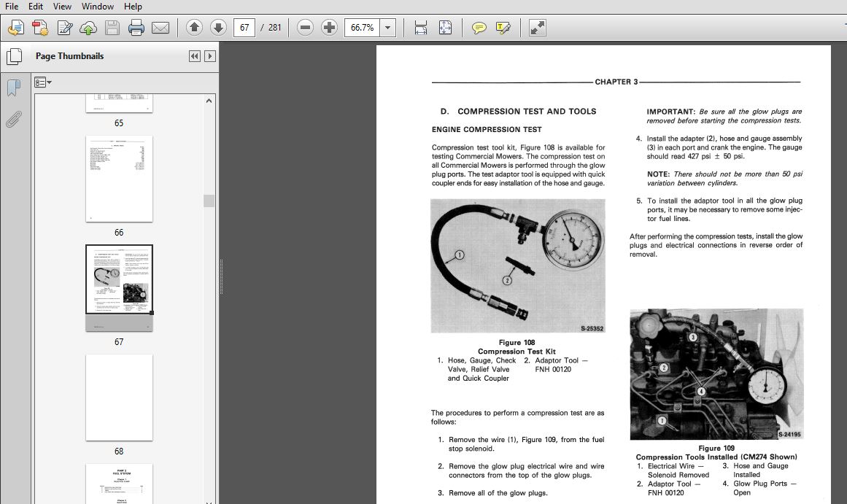
Task: Click the "Page Thumbnails" panel title
Action: 70,56
